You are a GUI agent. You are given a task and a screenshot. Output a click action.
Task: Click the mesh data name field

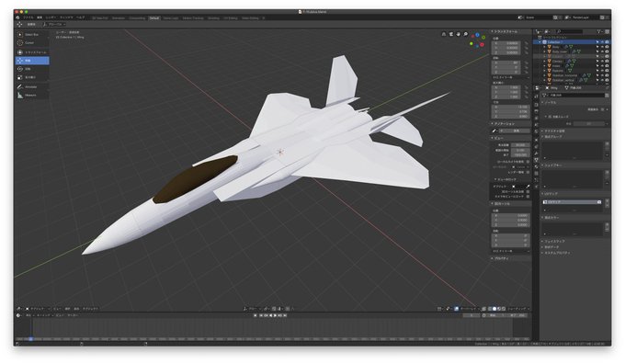(x=577, y=96)
